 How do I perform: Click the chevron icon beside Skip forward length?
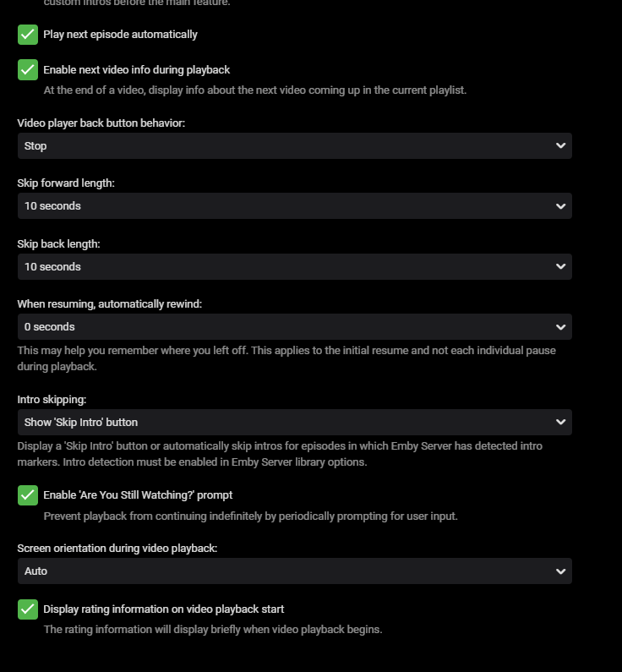pyautogui.click(x=560, y=206)
